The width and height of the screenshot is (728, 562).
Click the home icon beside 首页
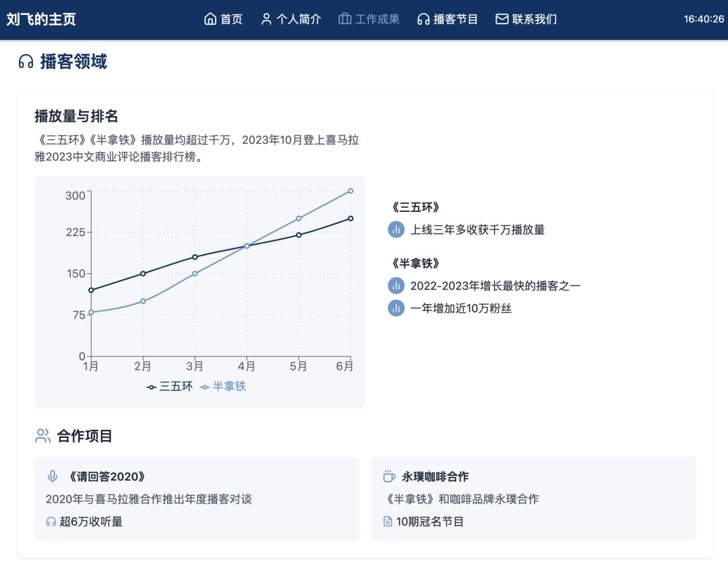tap(210, 19)
